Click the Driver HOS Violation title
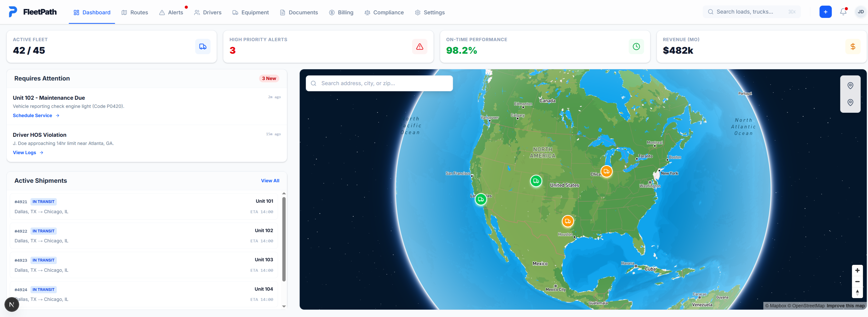The height and width of the screenshot is (317, 868). 39,135
